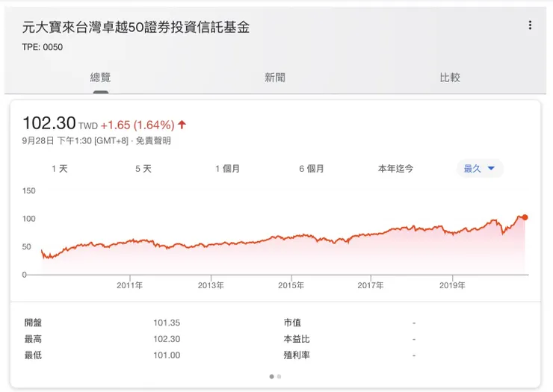553x392 pixels.
Task: Click the 2011年 axis label
Action: 130,285
